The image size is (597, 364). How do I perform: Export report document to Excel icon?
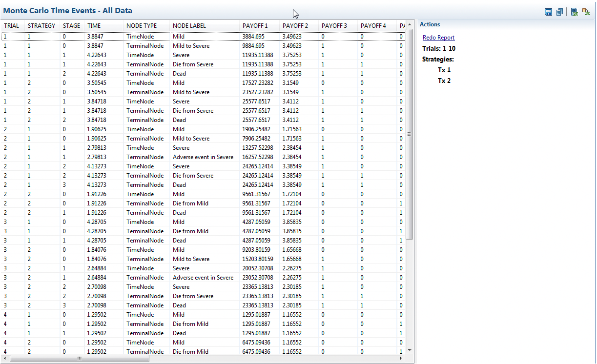tap(575, 12)
